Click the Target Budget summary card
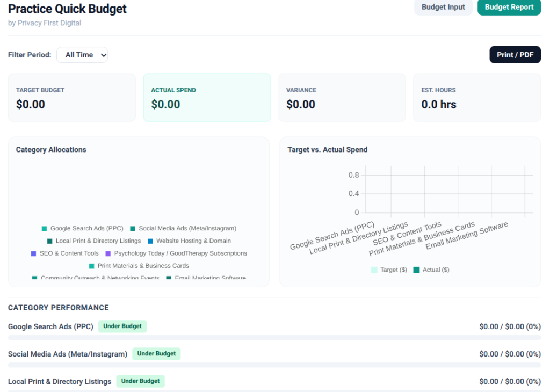Screen dimensions: 550x392 click(x=72, y=98)
